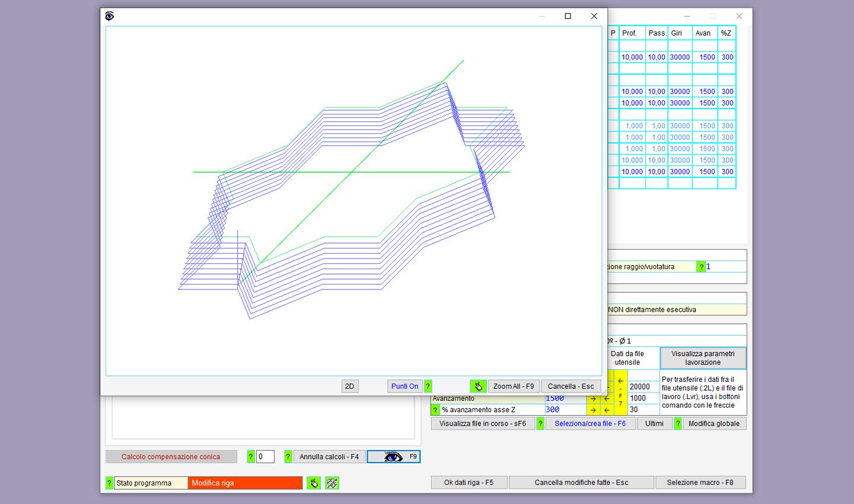This screenshot has width=854, height=504.
Task: Click the left arrow on the Avanzamento row
Action: click(607, 398)
